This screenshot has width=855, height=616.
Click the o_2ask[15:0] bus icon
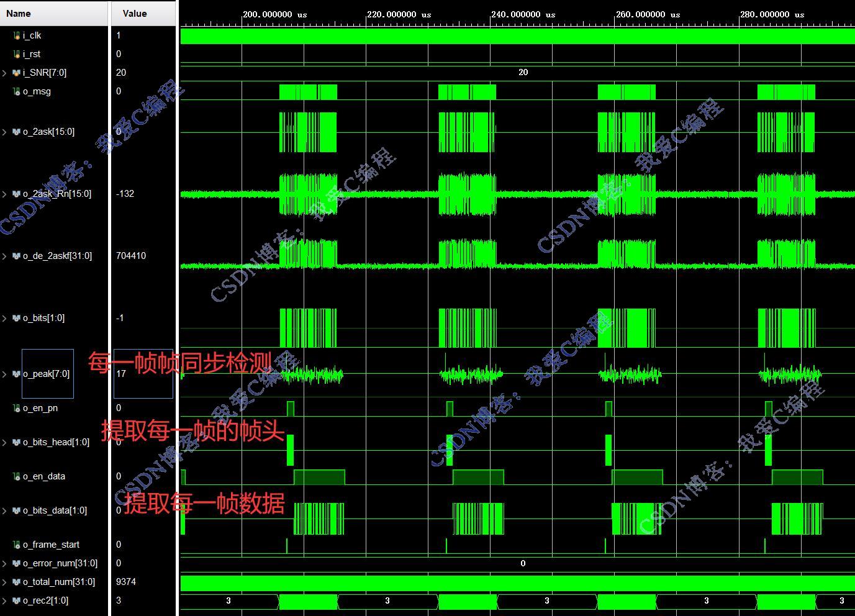point(17,132)
